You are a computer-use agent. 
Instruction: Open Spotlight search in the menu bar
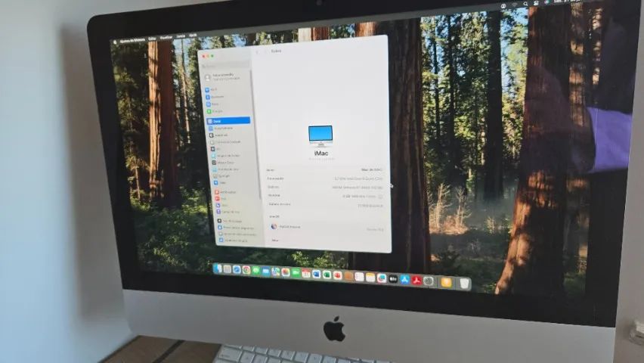[526, 4]
